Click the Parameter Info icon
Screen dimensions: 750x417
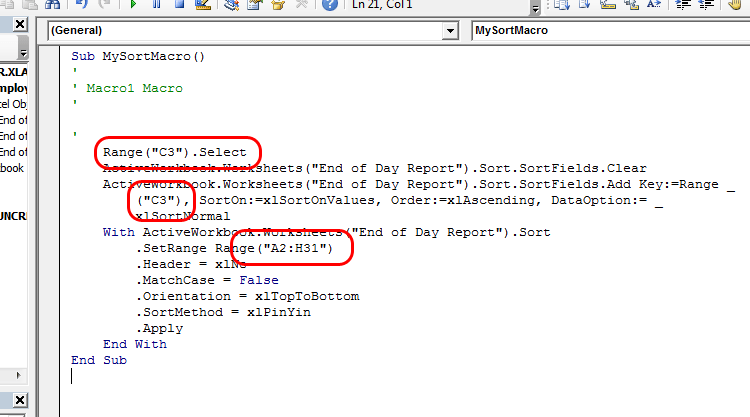pos(631,4)
